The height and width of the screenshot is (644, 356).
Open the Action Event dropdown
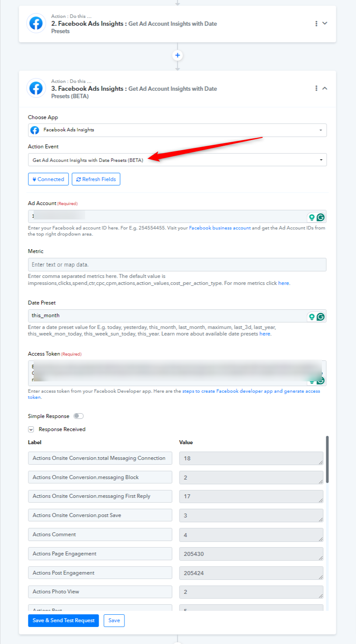pyautogui.click(x=177, y=160)
